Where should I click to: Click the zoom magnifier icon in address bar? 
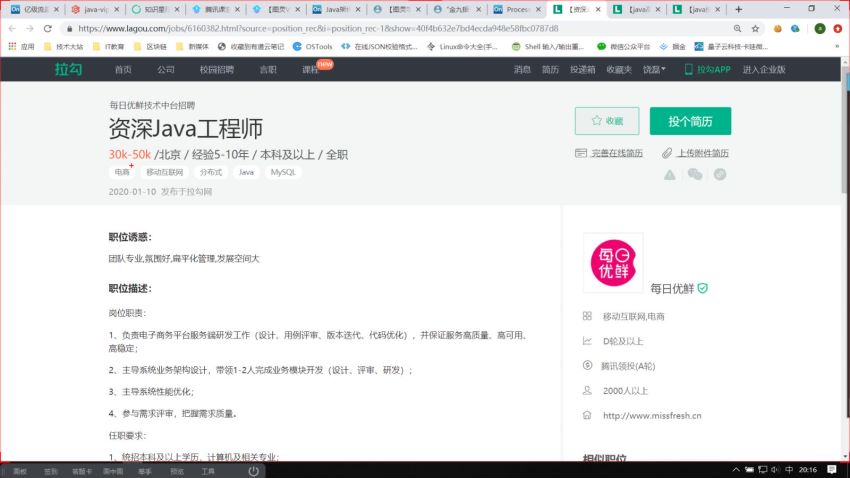[737, 28]
